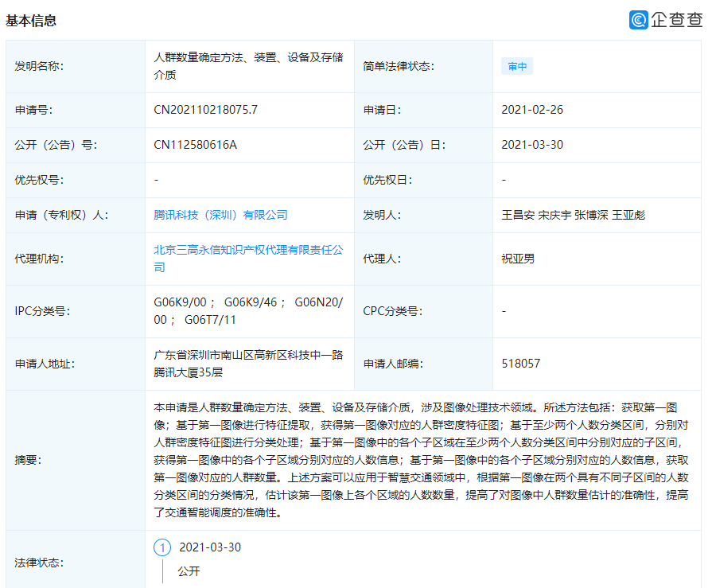Click the 发明名称 label cell
The height and width of the screenshot is (588, 712).
76,66
